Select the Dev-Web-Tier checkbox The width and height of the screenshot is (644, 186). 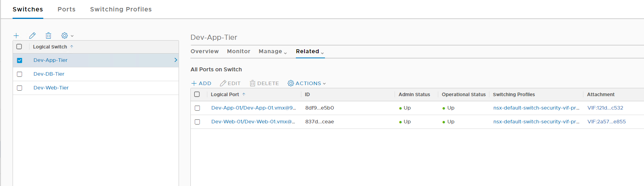coord(19,88)
